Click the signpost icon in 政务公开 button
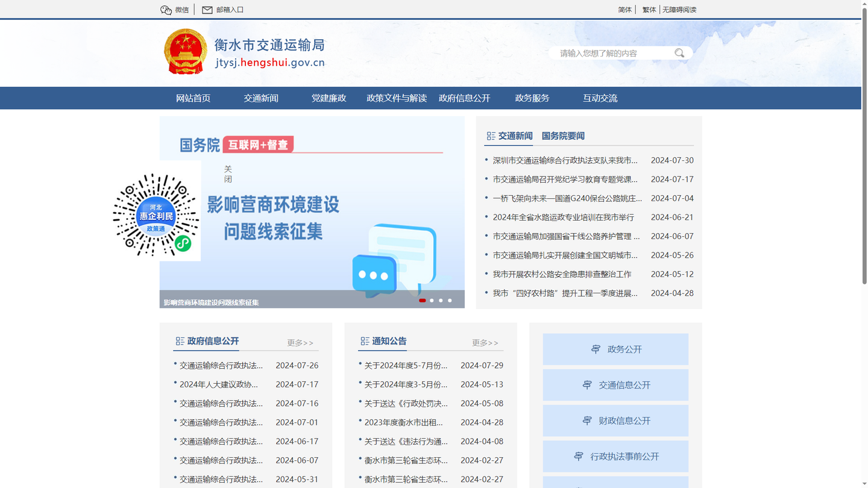The image size is (868, 488). pyautogui.click(x=596, y=349)
